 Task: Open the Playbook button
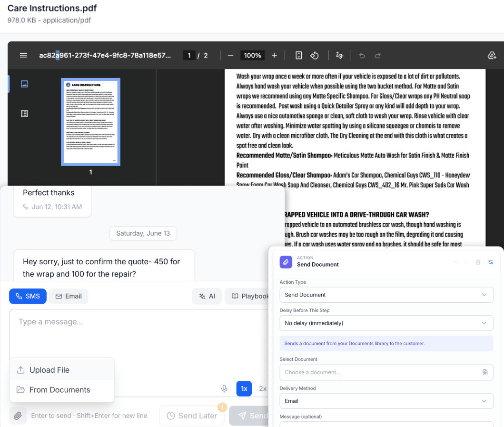tap(247, 296)
